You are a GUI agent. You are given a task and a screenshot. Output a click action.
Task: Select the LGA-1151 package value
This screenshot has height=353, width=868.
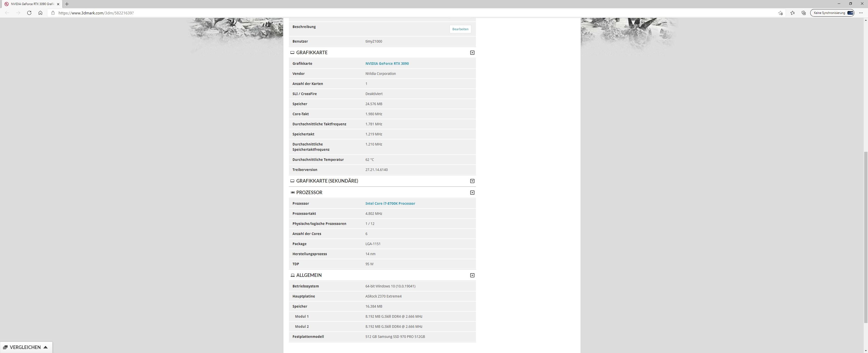[x=373, y=244]
